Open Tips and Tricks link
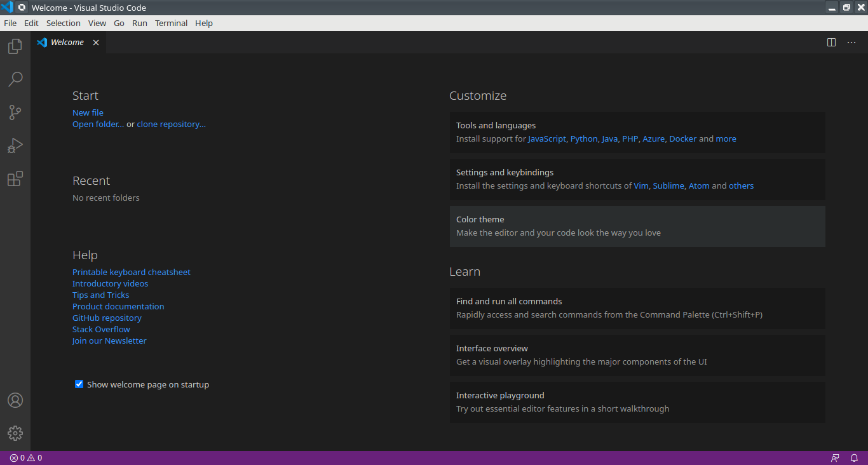The image size is (868, 465). click(x=101, y=295)
